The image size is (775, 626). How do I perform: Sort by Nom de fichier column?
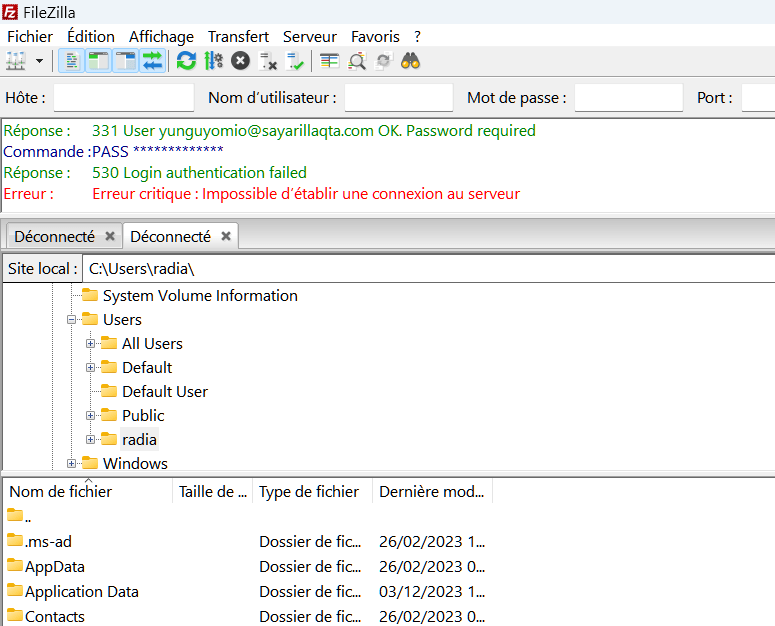click(88, 492)
